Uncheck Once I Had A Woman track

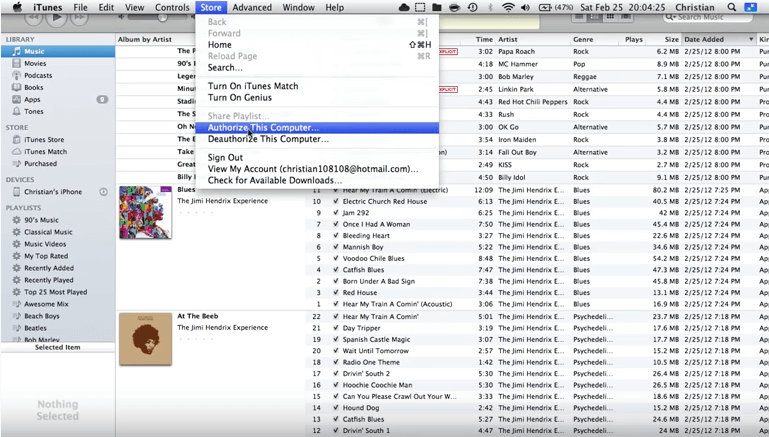coord(335,224)
